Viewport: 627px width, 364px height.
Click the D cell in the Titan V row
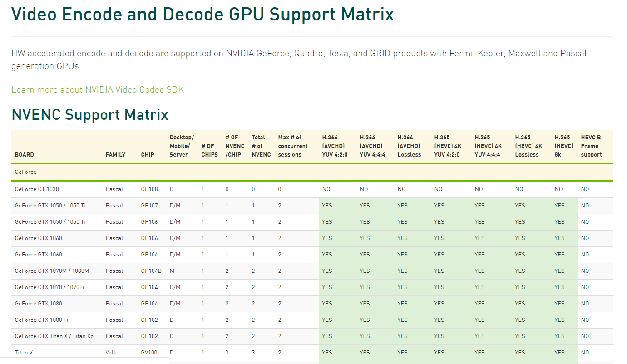point(172,353)
